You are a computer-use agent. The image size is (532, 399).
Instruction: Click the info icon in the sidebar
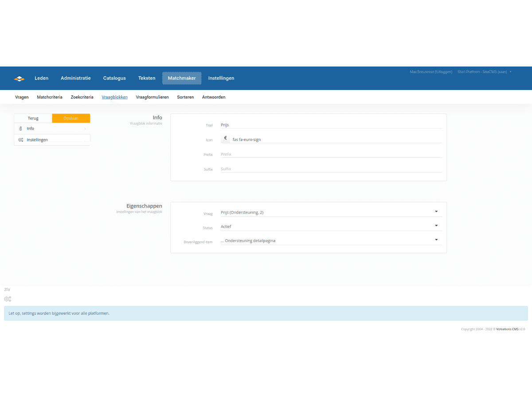pos(20,129)
